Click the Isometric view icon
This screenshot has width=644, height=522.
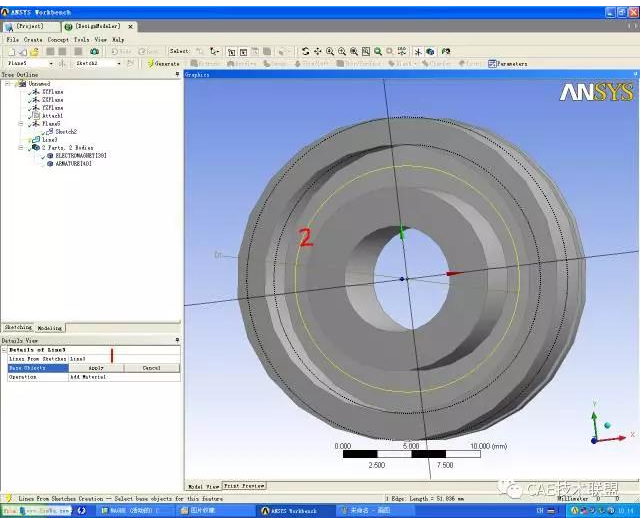402,52
